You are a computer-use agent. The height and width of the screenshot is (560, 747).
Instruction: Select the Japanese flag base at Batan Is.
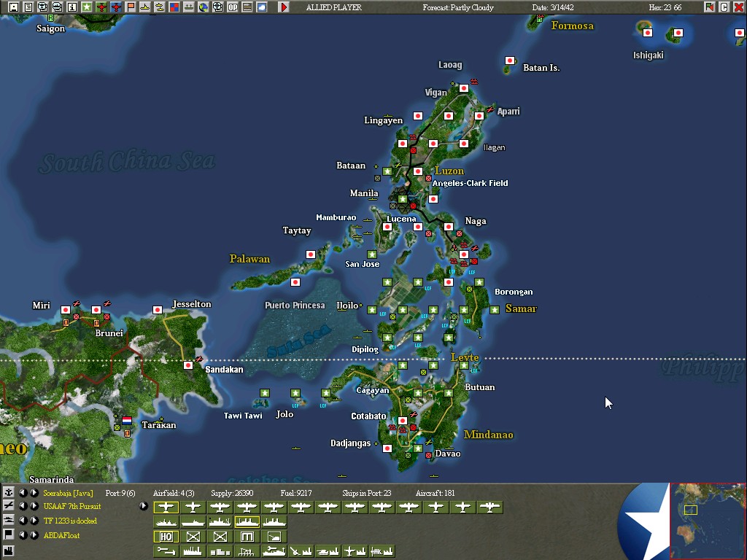510,61
